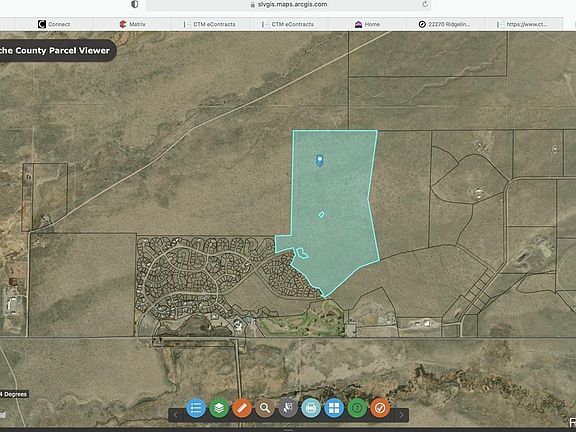The width and height of the screenshot is (576, 432).
Task: Open the Layer List widget
Action: [219, 408]
